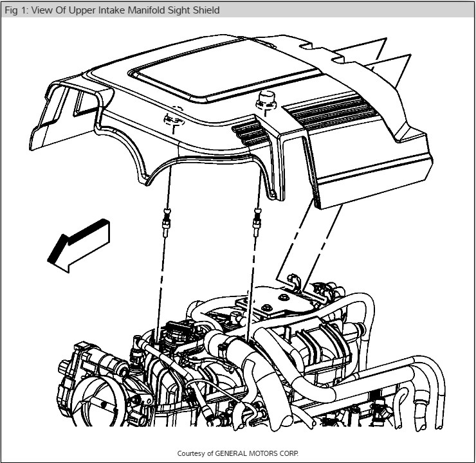Viewport: 476px width, 463px height.
Task: Click the round cap knob on sight shield
Action: point(266,100)
